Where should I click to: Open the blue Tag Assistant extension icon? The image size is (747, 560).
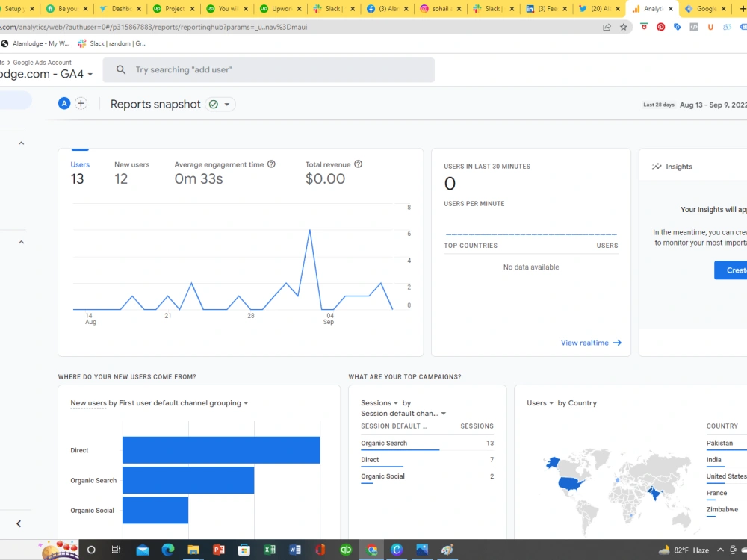(677, 27)
